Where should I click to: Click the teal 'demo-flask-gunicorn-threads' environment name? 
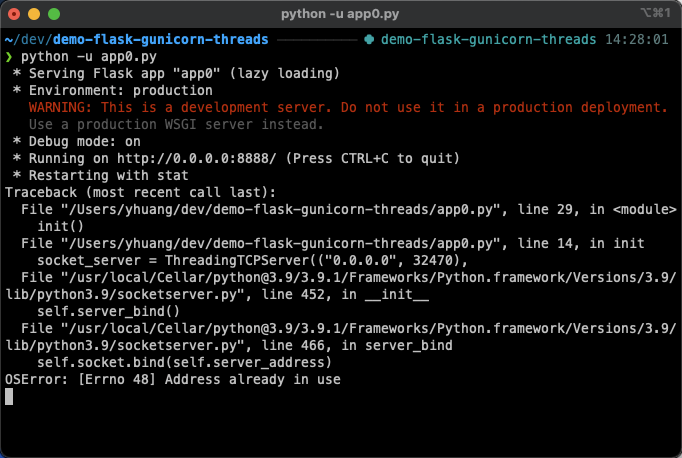click(x=488, y=40)
